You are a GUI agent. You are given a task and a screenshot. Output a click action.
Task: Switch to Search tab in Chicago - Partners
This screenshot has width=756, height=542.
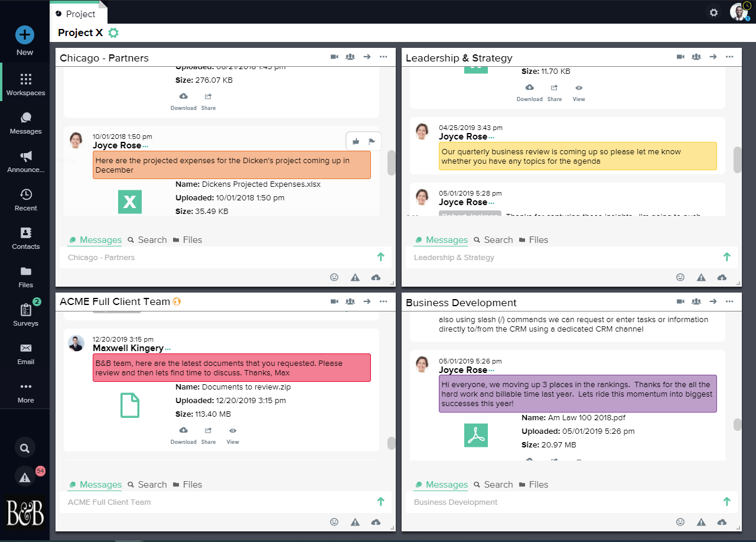point(147,240)
